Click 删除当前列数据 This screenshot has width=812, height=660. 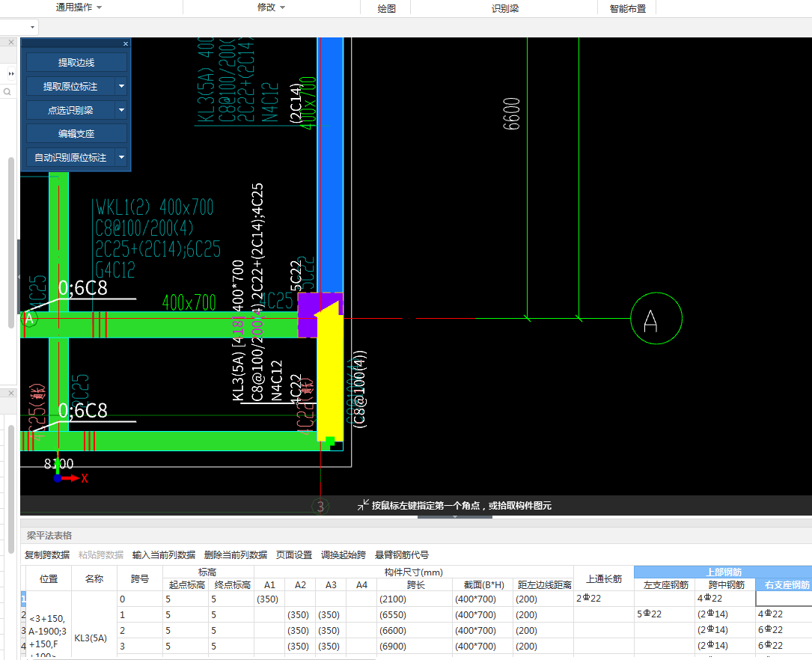pos(236,555)
